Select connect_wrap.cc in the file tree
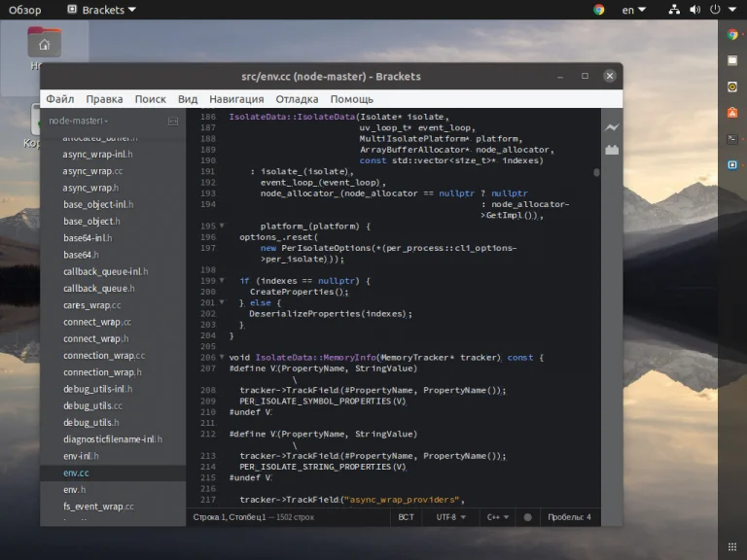The height and width of the screenshot is (560, 747). [x=96, y=322]
